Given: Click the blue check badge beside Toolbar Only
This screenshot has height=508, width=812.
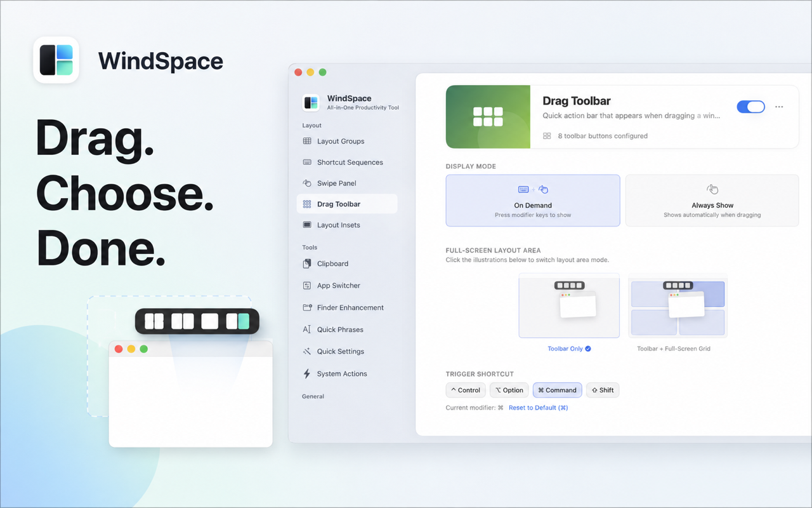Looking at the screenshot, I should (588, 349).
